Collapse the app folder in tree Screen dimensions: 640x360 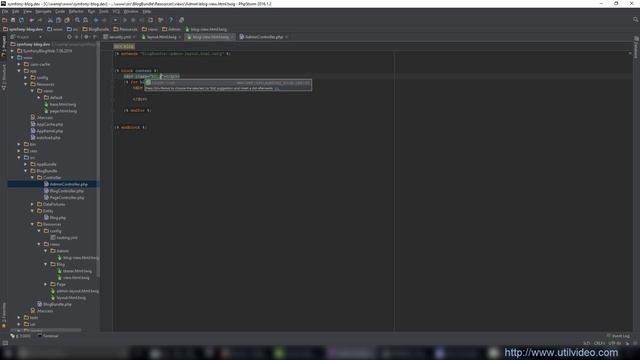point(19,71)
